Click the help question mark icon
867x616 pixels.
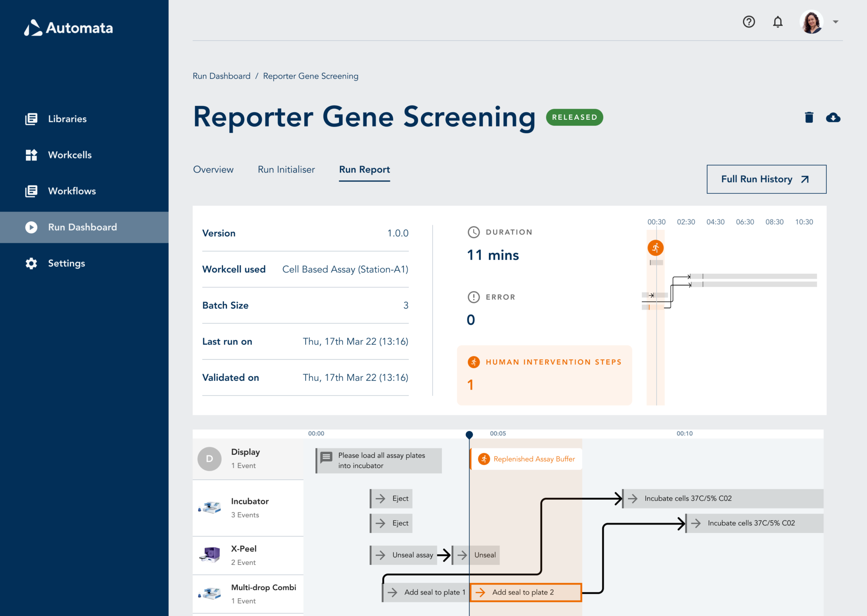point(748,22)
